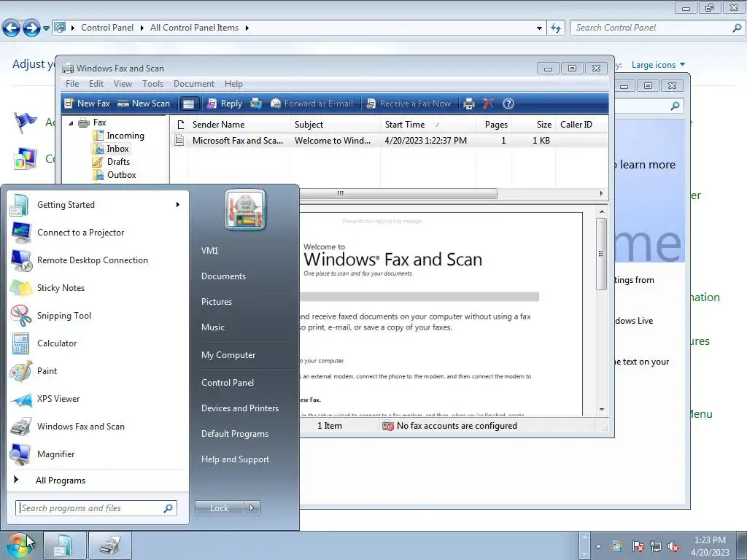Sort by Start Time column header

[x=427, y=125]
